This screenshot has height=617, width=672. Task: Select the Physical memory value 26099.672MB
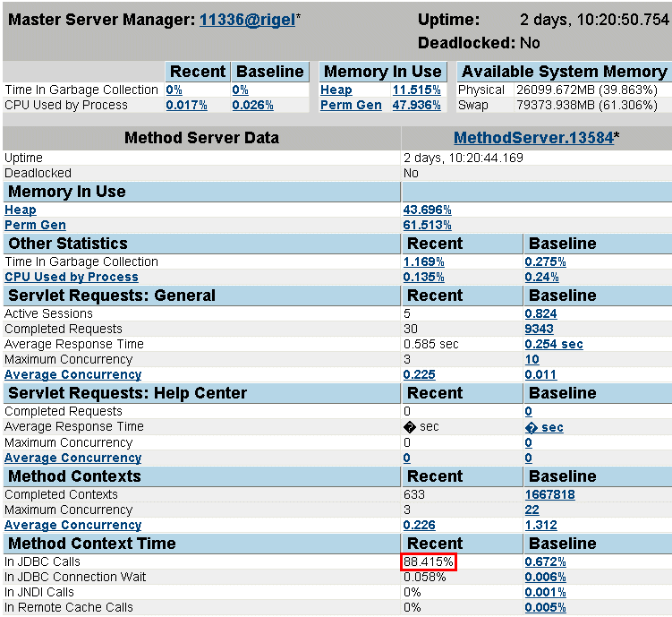click(587, 90)
